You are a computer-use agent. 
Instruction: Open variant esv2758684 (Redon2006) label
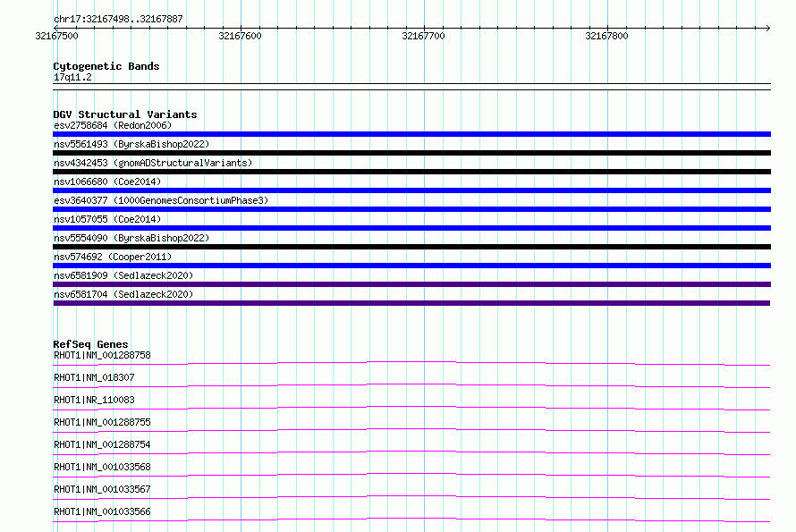(113, 125)
